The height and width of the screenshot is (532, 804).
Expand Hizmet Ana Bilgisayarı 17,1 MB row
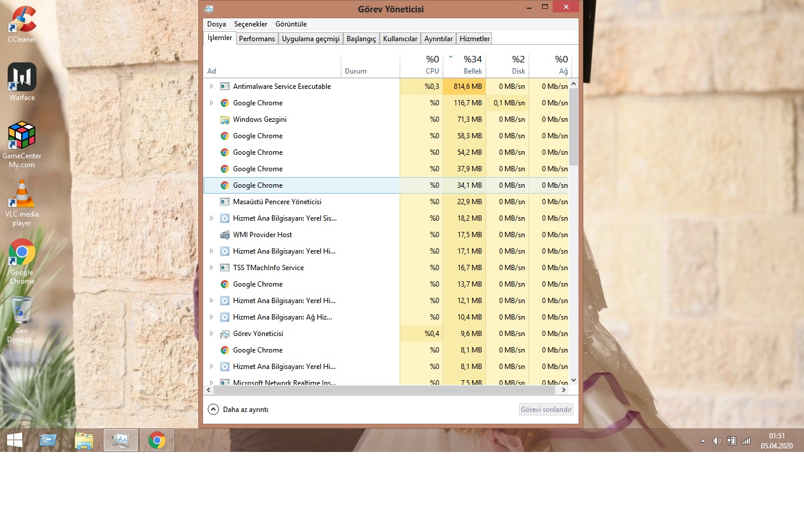coord(211,251)
